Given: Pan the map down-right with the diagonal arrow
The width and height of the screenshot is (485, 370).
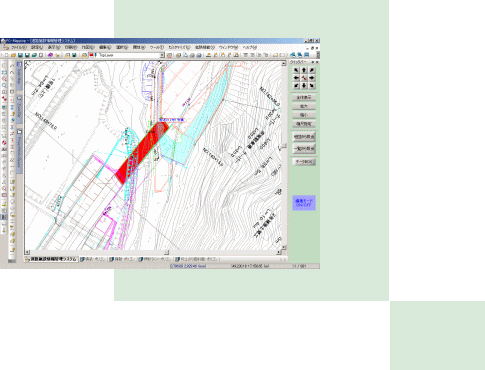Looking at the screenshot, I should tap(312, 86).
